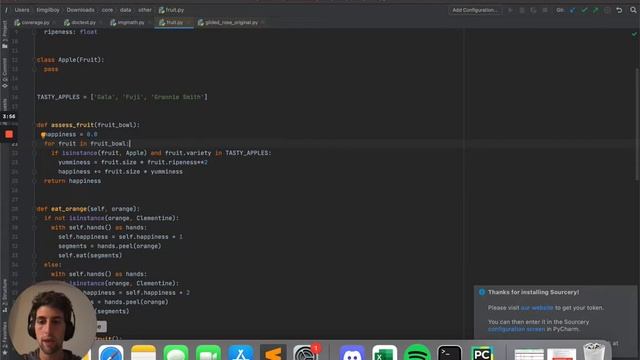Click the green inspection checkmark in editor
The height and width of the screenshot is (360, 640).
tap(634, 34)
